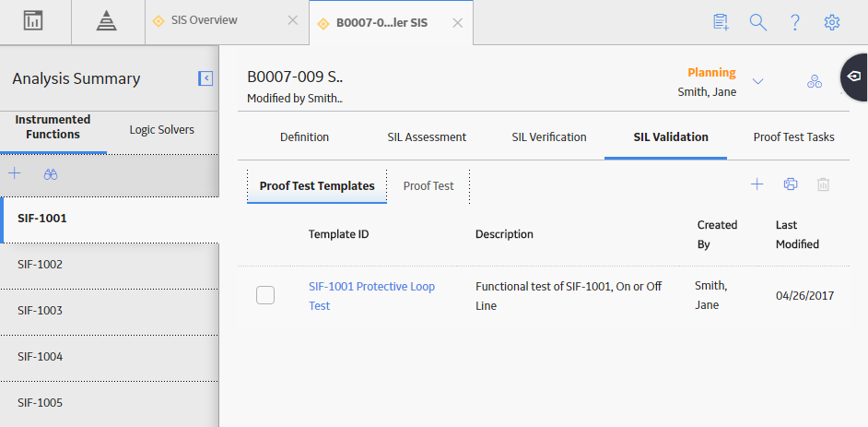Select SIF-1003 in the function list
The image size is (868, 427).
pos(110,313)
